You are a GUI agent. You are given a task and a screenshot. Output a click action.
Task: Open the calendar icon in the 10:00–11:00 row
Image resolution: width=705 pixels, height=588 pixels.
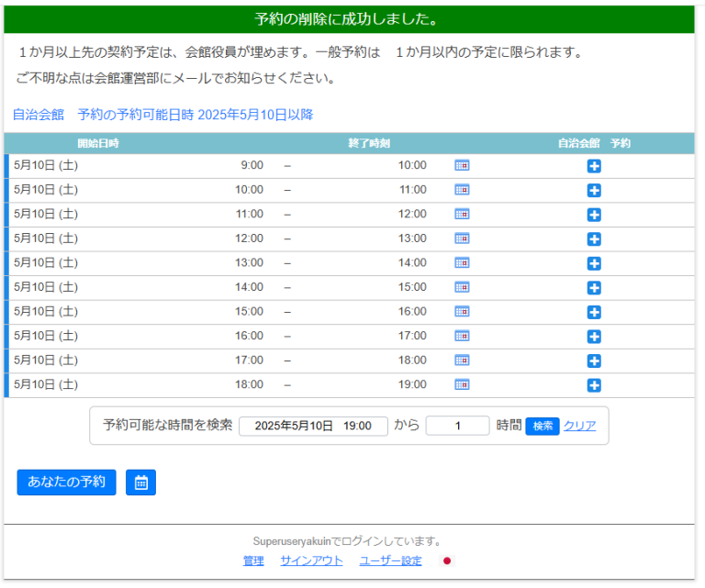click(462, 190)
